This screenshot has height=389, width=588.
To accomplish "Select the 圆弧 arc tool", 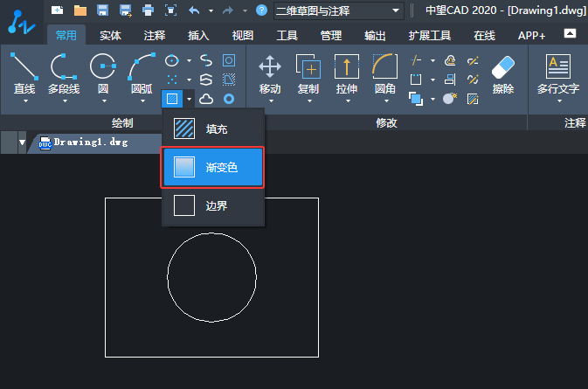I will pyautogui.click(x=142, y=73).
